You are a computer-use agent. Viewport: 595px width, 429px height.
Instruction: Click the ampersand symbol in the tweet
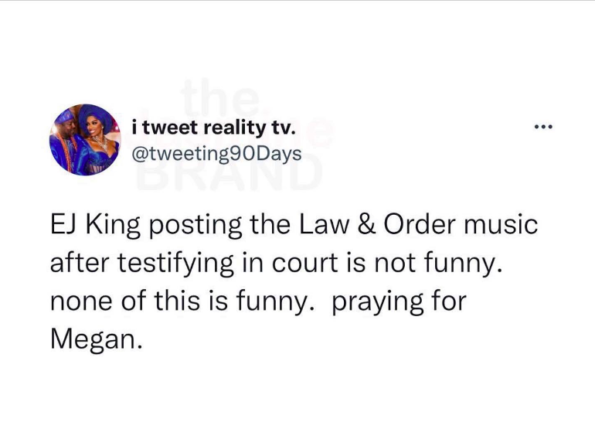coord(366,225)
